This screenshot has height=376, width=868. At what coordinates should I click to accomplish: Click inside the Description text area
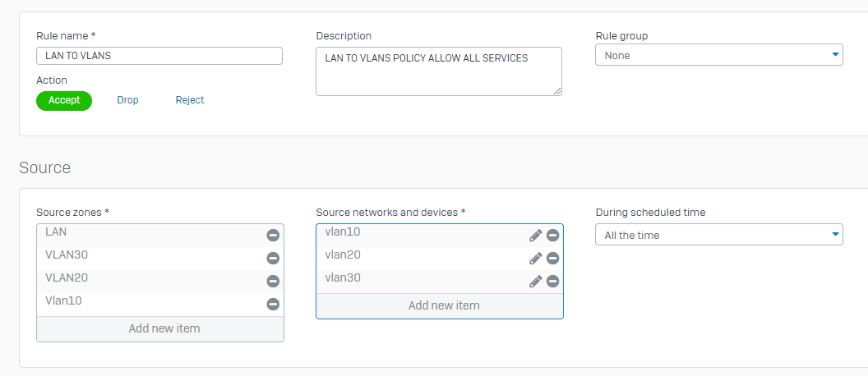tap(439, 71)
